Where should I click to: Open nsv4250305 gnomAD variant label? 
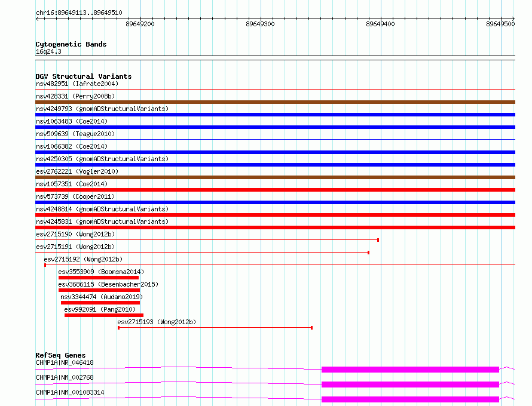pyautogui.click(x=102, y=159)
